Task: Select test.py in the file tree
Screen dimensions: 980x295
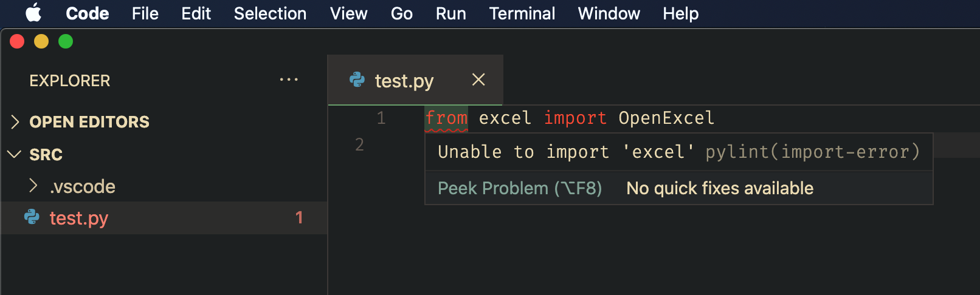Action: coord(164,218)
